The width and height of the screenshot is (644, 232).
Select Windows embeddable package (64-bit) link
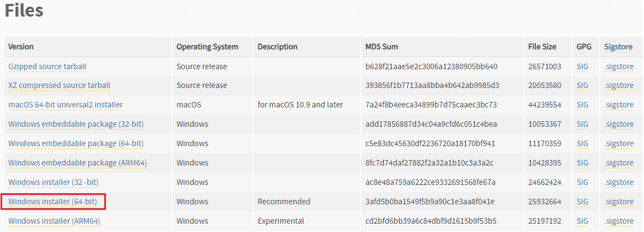(75, 143)
